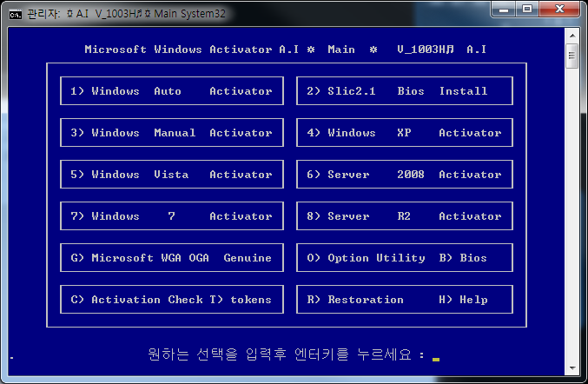Click the 'B) Bios' text

coord(463,258)
